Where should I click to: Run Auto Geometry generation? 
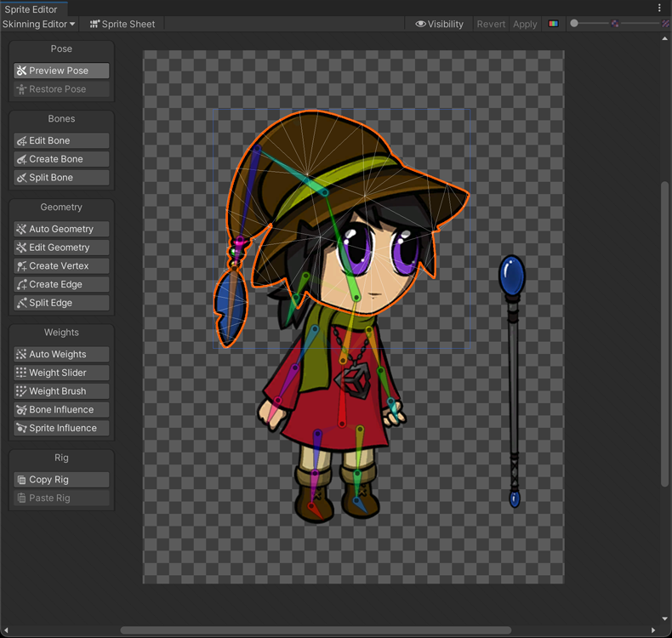pos(61,229)
